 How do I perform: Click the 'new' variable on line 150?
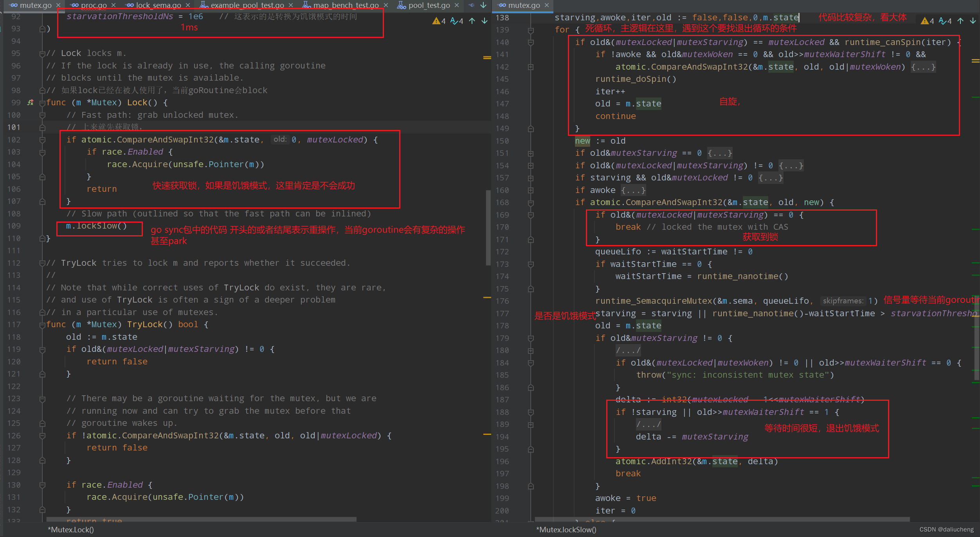582,141
